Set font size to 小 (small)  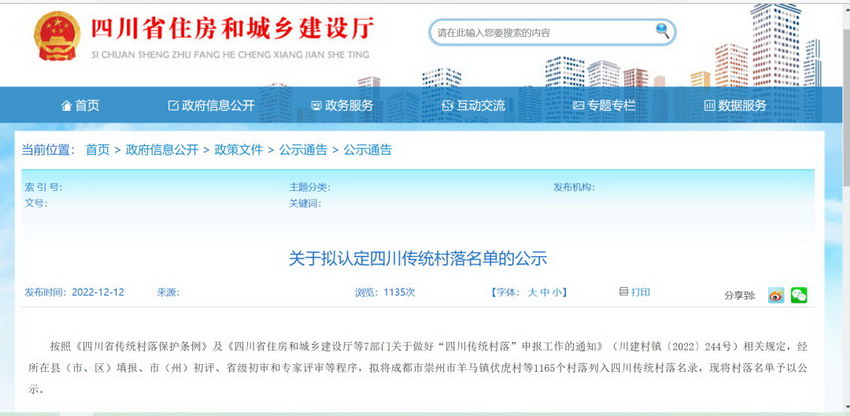coord(558,292)
